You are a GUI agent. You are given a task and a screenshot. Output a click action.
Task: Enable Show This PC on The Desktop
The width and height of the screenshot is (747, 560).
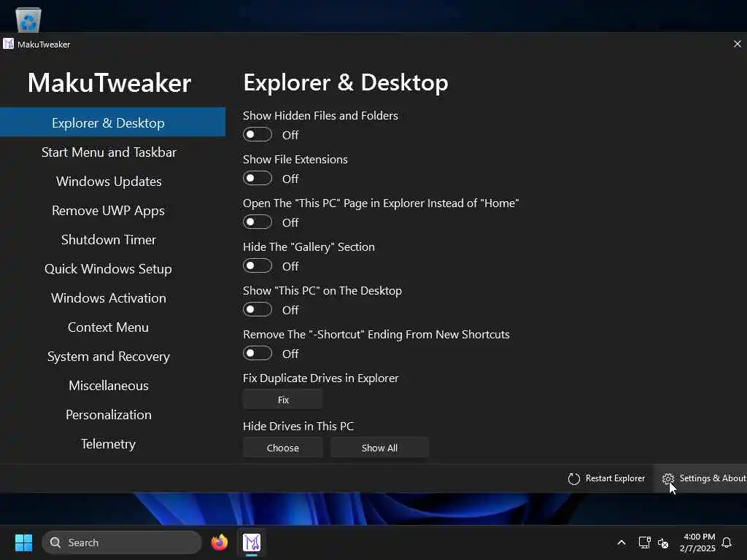point(258,310)
